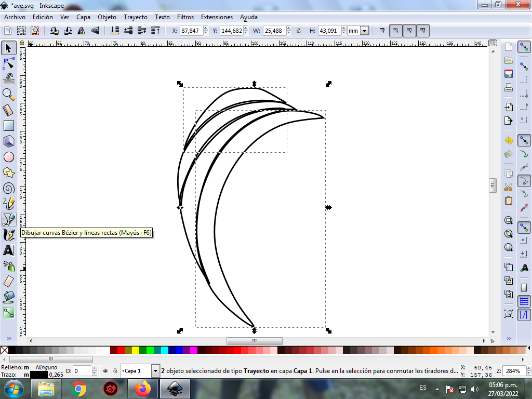Toggle Capa 1 layer visibility eye

click(x=105, y=371)
